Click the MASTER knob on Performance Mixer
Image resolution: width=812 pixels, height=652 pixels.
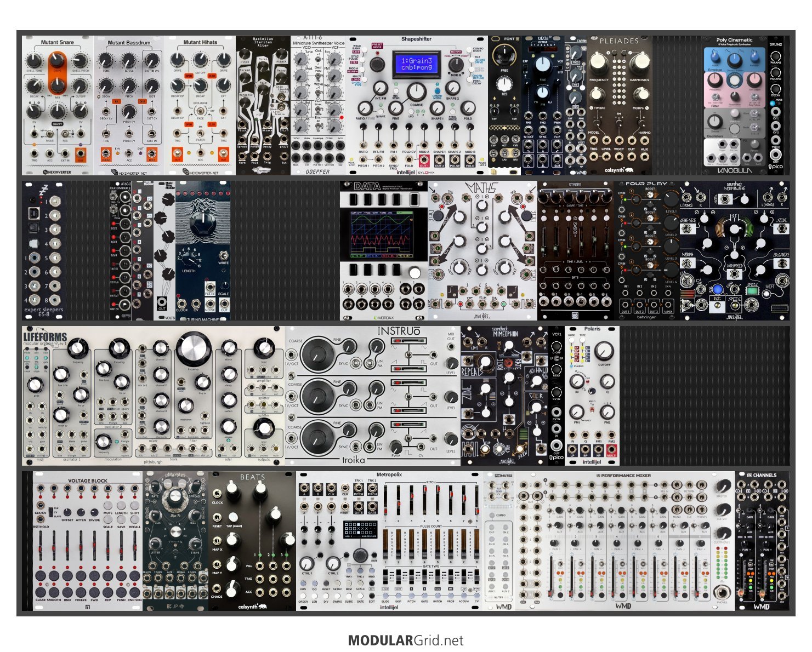723,485
